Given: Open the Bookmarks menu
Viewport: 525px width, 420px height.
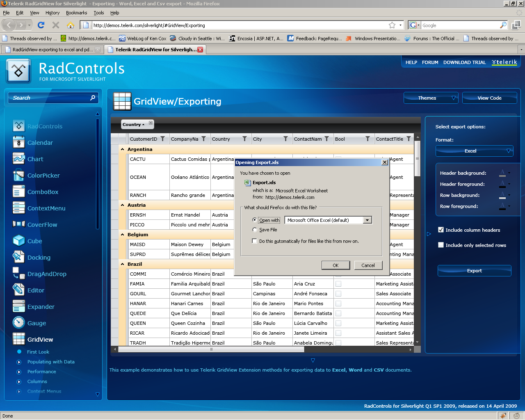Looking at the screenshot, I should 77,13.
